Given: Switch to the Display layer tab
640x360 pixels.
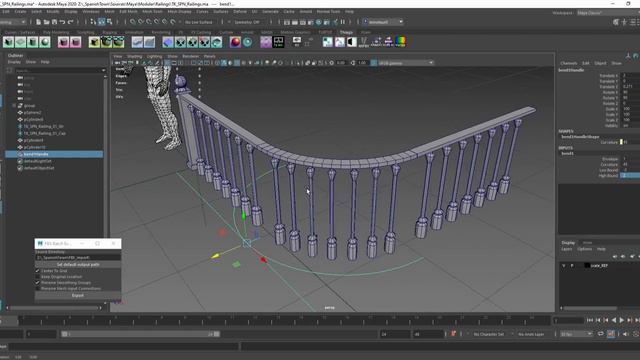Looking at the screenshot, I should click(x=568, y=242).
